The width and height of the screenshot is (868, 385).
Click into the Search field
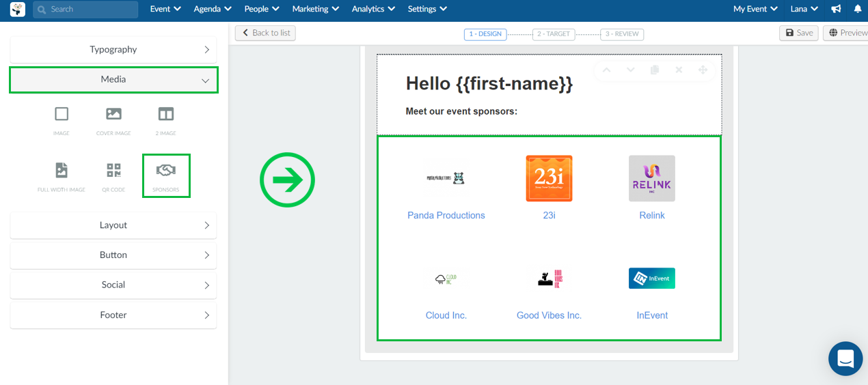pos(85,9)
